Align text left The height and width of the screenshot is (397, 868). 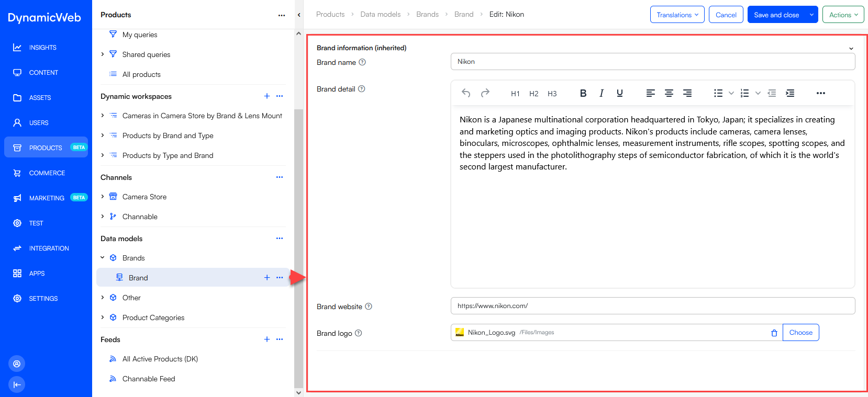pyautogui.click(x=650, y=93)
